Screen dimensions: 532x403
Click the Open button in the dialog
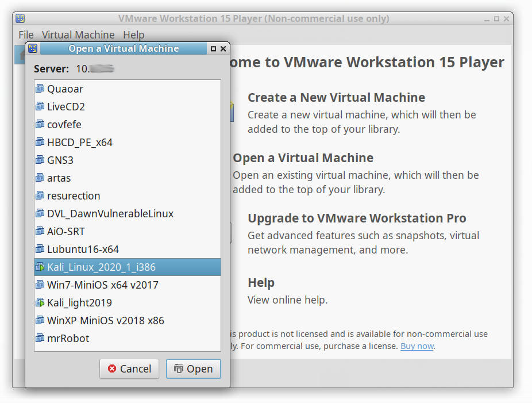(x=194, y=369)
